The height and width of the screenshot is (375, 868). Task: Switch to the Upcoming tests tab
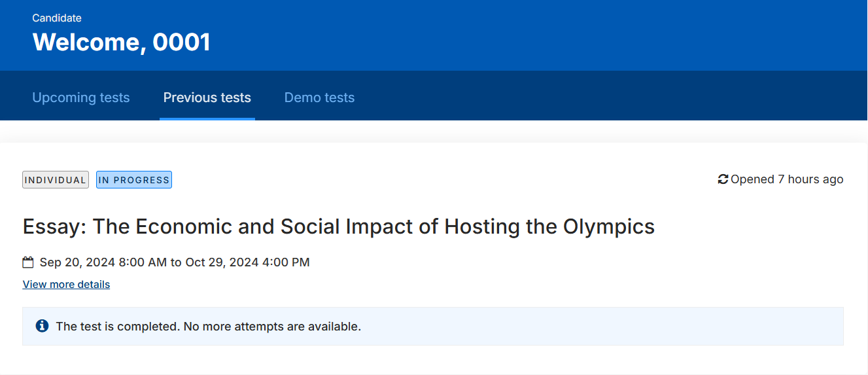click(x=81, y=98)
